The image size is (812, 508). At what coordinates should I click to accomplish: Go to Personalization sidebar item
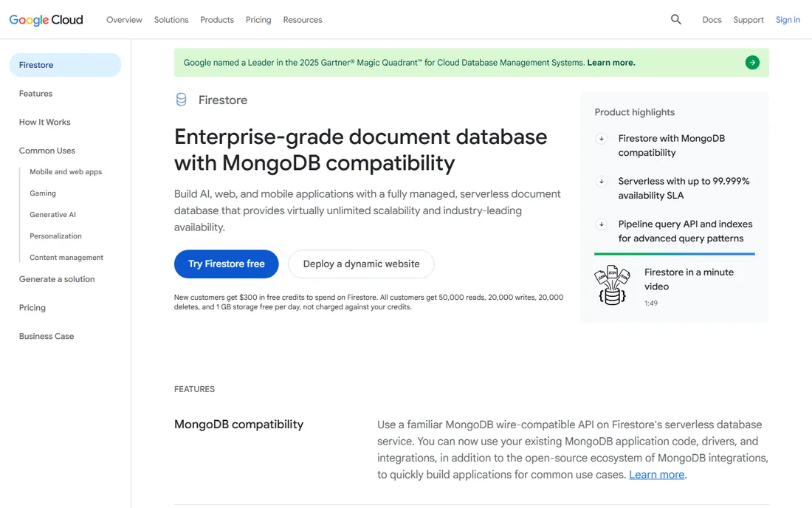pos(55,236)
